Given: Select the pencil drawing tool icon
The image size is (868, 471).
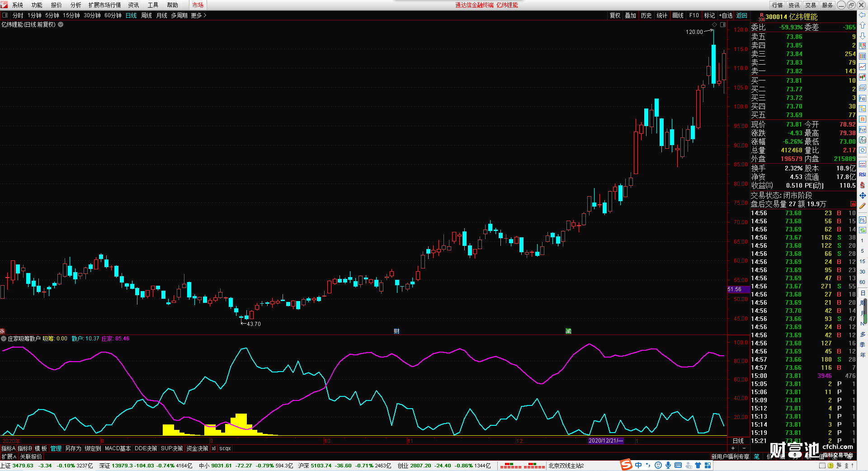Looking at the screenshot, I should tap(863, 206).
